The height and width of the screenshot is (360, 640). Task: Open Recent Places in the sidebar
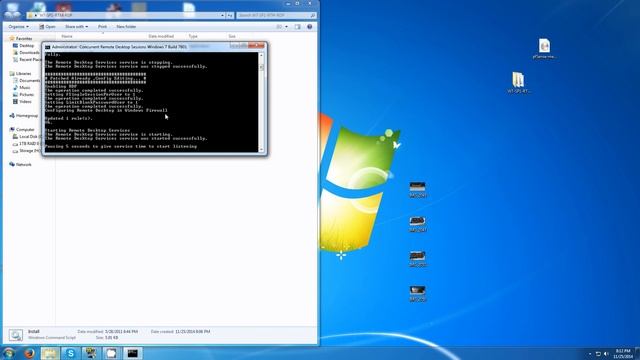[28, 60]
